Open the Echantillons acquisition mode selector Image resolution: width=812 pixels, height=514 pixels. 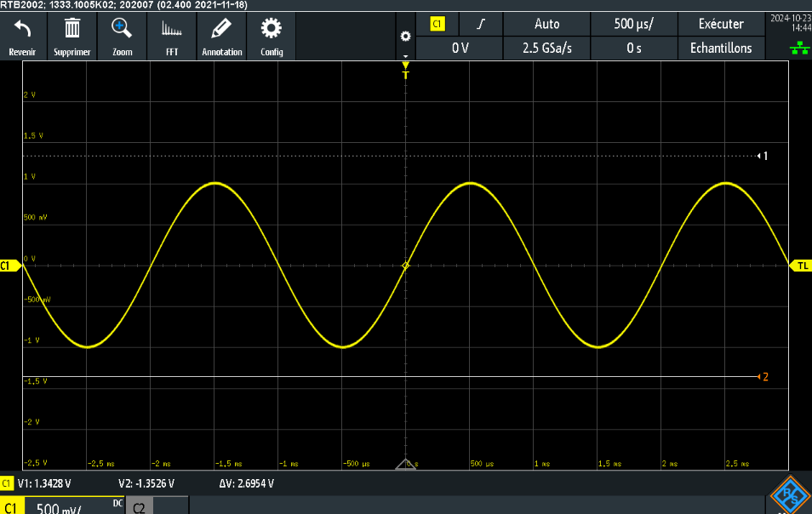(x=720, y=49)
